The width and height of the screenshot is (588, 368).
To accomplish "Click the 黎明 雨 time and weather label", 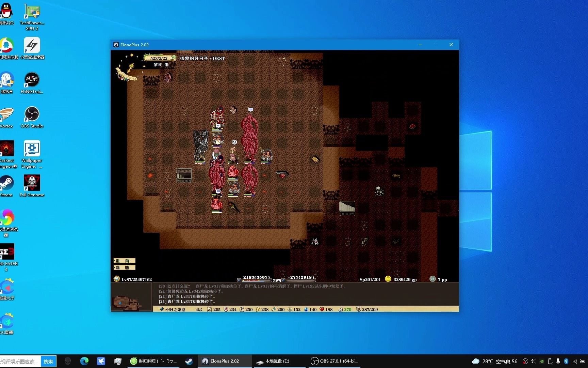I will (161, 64).
